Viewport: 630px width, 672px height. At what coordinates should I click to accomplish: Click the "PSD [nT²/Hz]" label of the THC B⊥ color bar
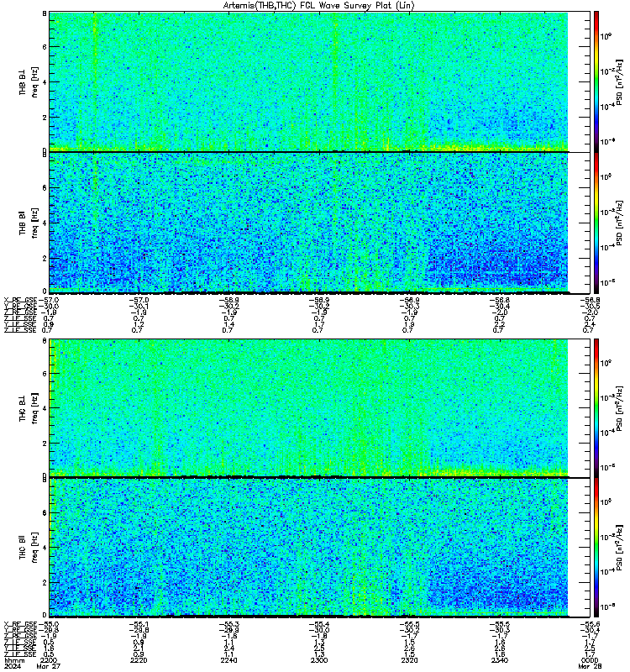619,407
